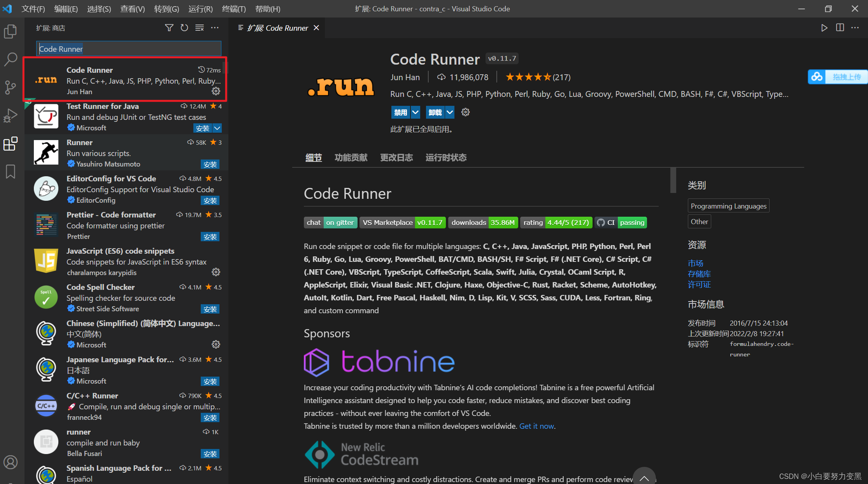Image resolution: width=868 pixels, height=484 pixels.
Task: Open the Bookmarks view icon
Action: coord(11,172)
